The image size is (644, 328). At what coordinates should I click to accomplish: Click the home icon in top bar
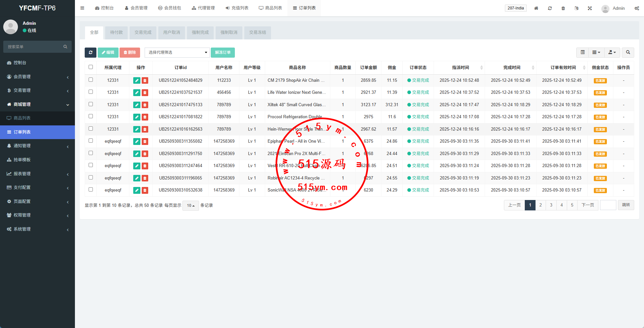(536, 8)
